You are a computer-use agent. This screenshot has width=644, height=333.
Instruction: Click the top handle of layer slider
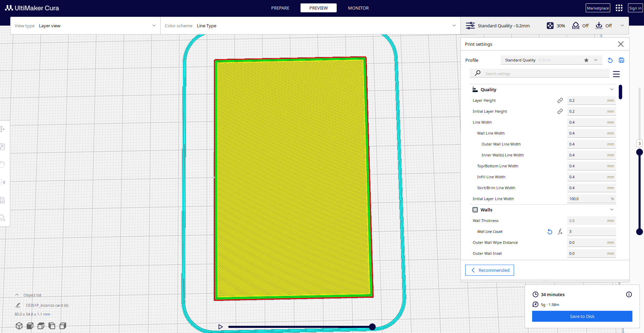click(x=640, y=152)
